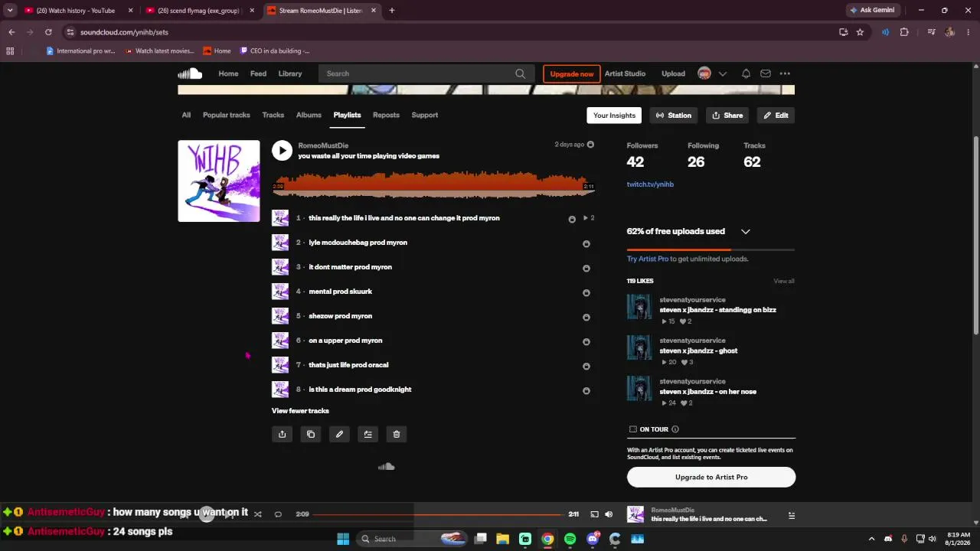Open a new browser tab
The height and width of the screenshot is (551, 980).
pyautogui.click(x=392, y=11)
